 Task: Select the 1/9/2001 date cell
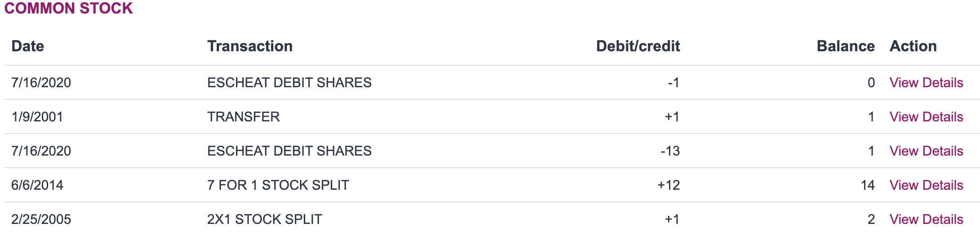pyautogui.click(x=37, y=117)
